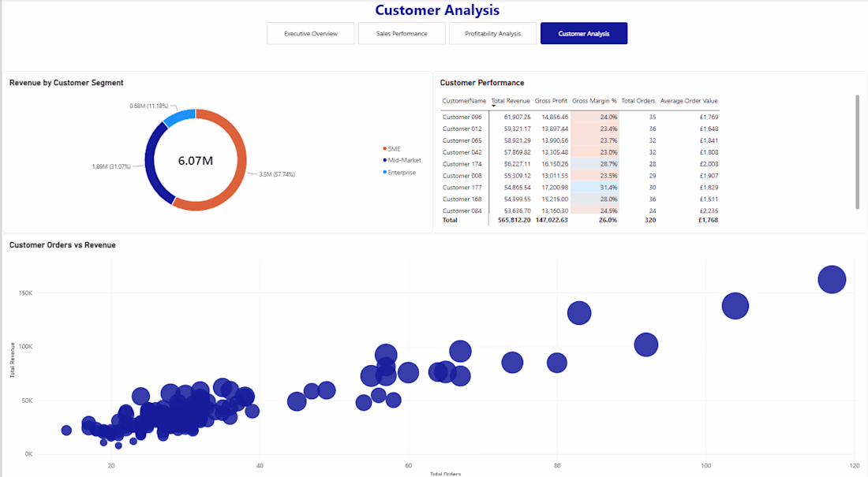Click the 100K label on revenue axis

(25, 346)
